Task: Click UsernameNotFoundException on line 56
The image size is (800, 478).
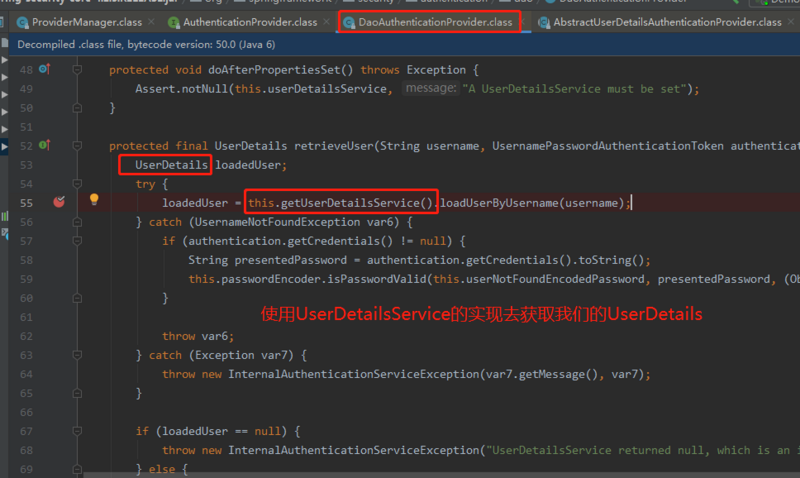Action: (278, 222)
